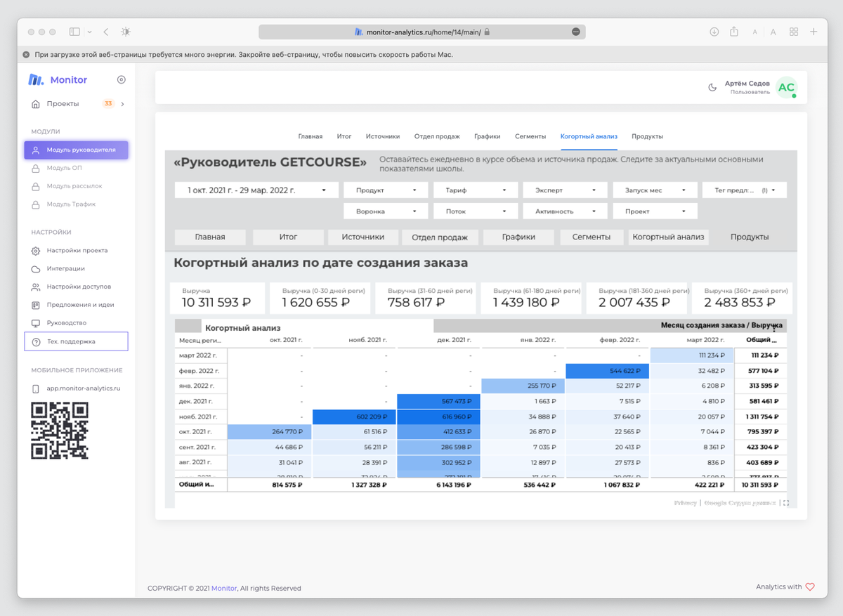Switch to top Главная tab
Screen dimensions: 843x616
click(311, 136)
